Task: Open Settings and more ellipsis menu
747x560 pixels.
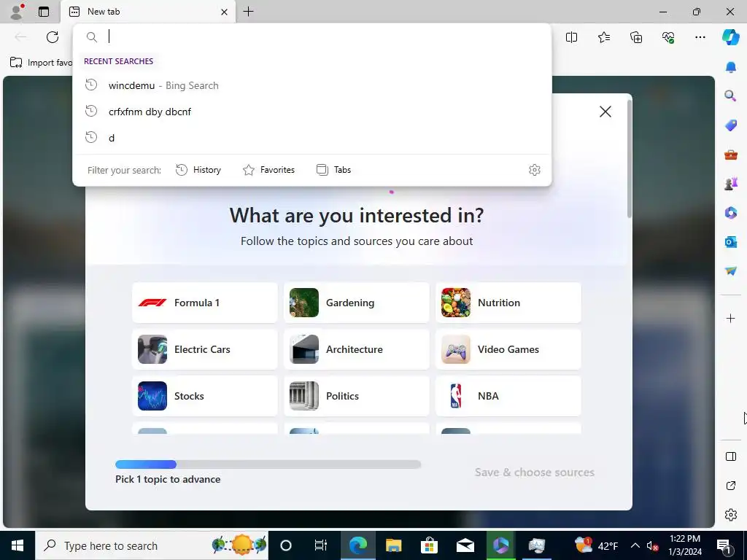Action: click(700, 37)
